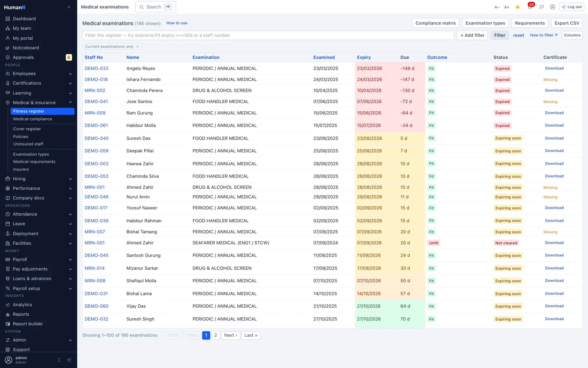This screenshot has width=588, height=368.
Task: Open staff record DEMO-033
Action: click(x=96, y=68)
